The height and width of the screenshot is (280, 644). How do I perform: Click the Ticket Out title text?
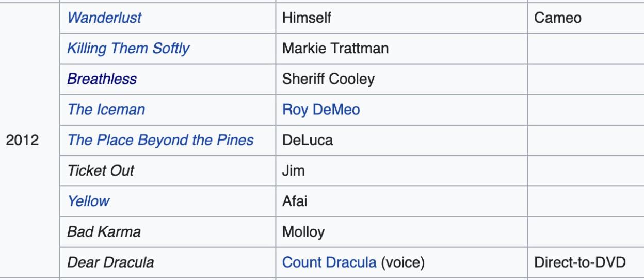tap(101, 170)
